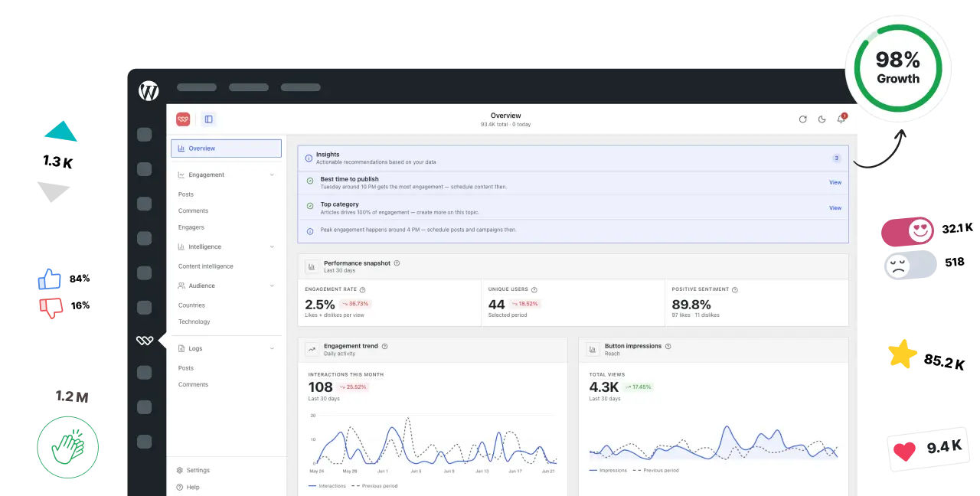
Task: Click check icon beside Top category
Action: tap(310, 207)
